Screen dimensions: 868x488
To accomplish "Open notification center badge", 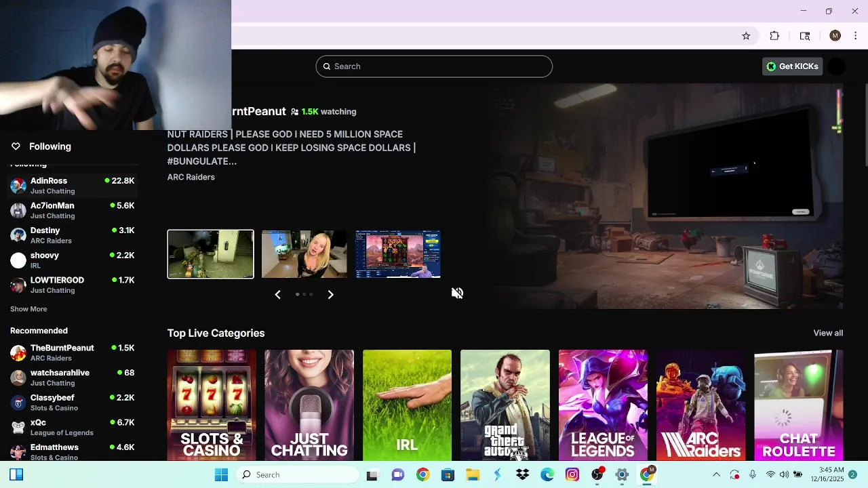I will point(853,474).
